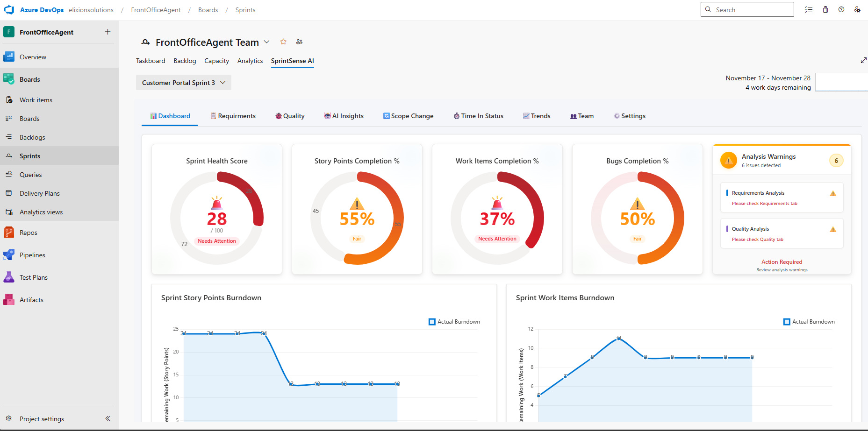Go to Project settings
The width and height of the screenshot is (868, 431).
click(x=42, y=419)
